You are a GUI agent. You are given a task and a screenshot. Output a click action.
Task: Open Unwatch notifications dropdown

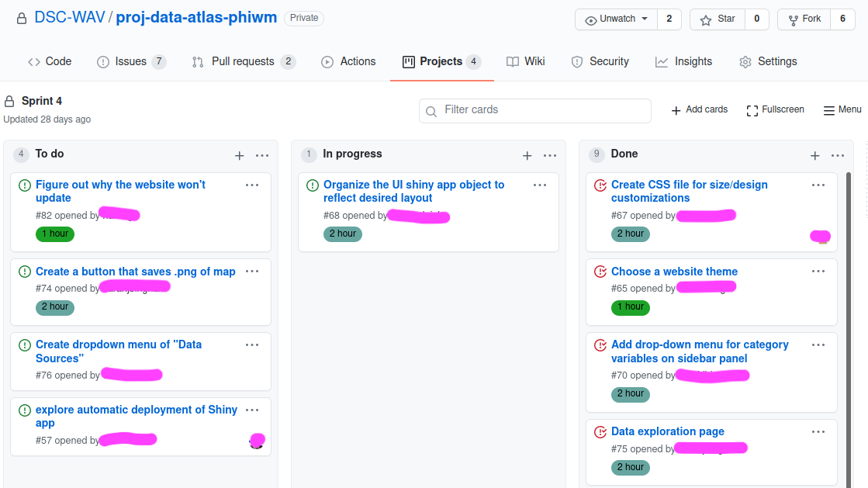click(x=617, y=19)
